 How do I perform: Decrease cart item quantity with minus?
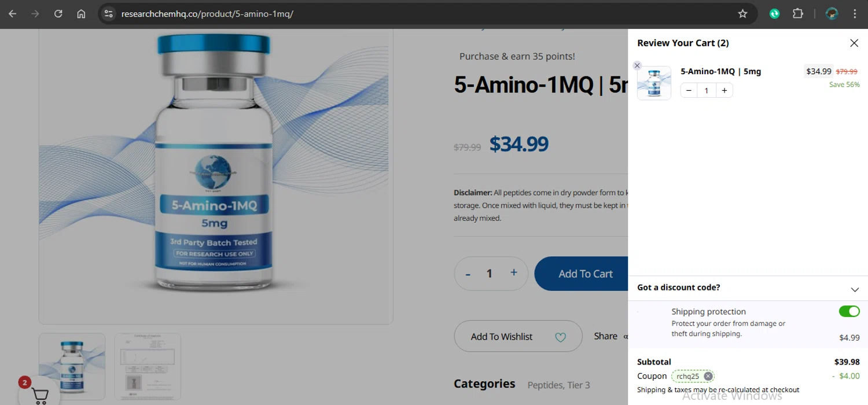coord(689,90)
